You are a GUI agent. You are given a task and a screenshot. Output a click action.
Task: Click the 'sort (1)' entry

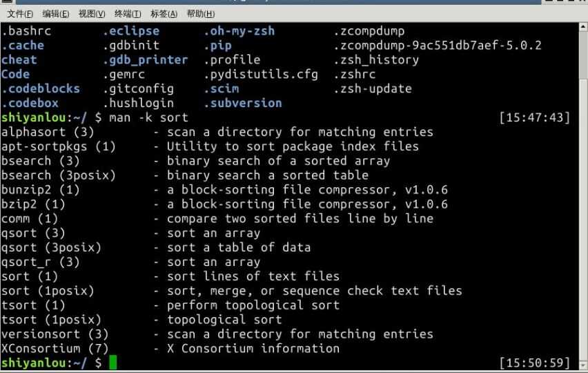(x=30, y=276)
